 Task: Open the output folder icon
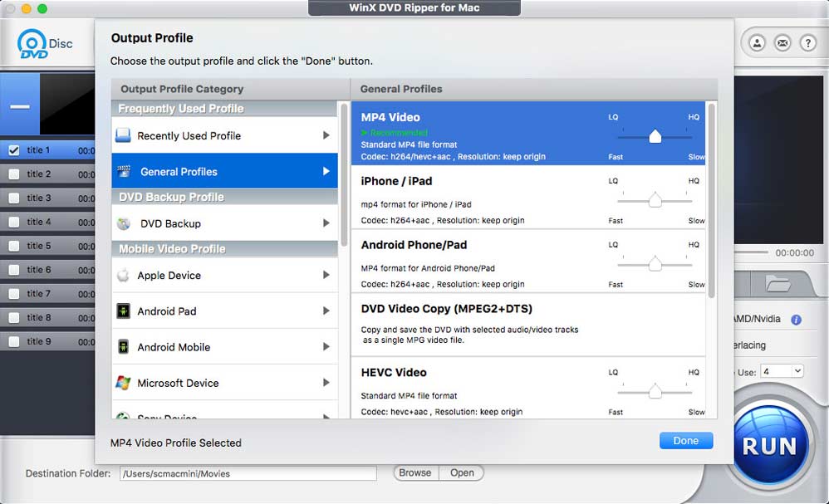point(777,284)
